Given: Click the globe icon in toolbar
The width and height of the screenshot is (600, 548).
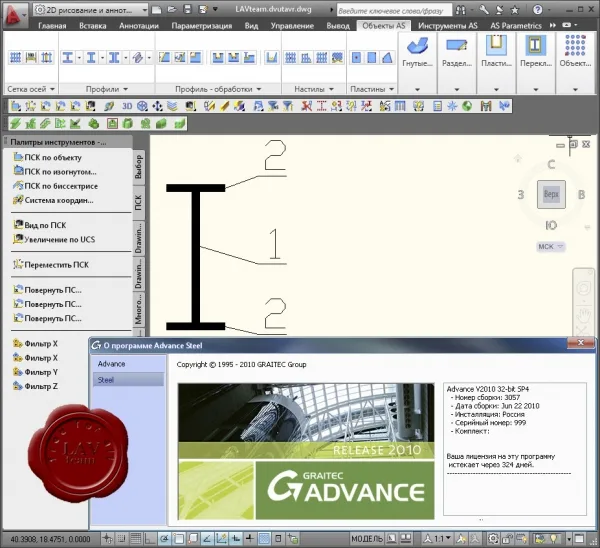Looking at the screenshot, I should (x=467, y=106).
